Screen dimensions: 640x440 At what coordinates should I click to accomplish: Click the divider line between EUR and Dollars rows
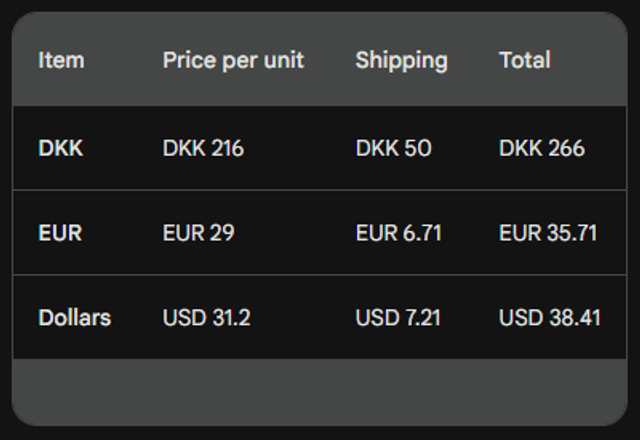pyautogui.click(x=320, y=275)
